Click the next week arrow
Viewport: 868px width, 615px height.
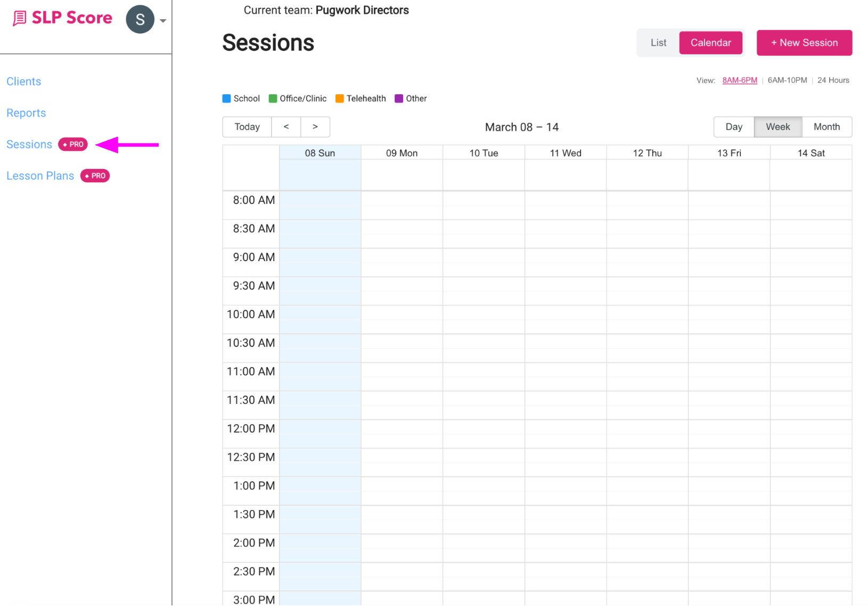click(315, 127)
